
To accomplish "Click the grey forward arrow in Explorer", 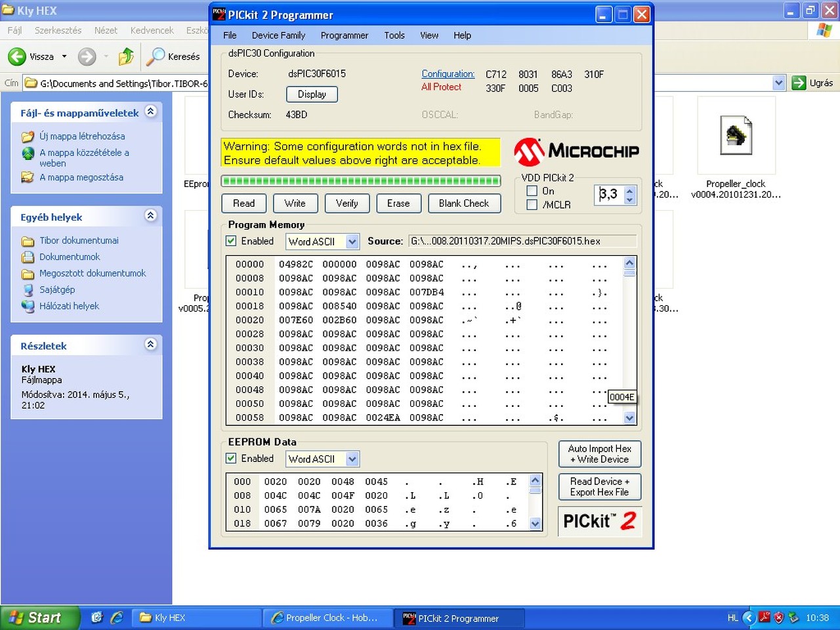I will click(x=87, y=57).
